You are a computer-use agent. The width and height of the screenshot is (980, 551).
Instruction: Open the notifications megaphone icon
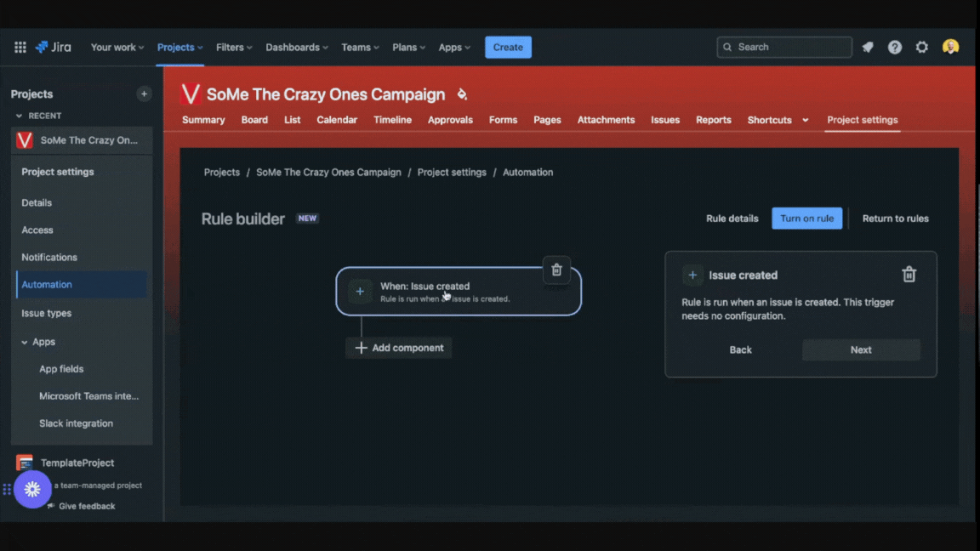tap(868, 47)
